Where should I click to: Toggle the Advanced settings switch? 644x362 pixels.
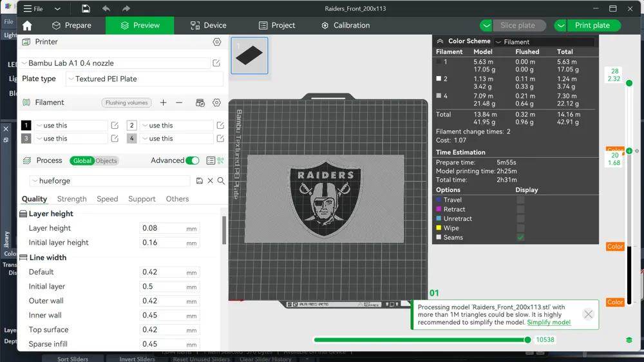(192, 160)
